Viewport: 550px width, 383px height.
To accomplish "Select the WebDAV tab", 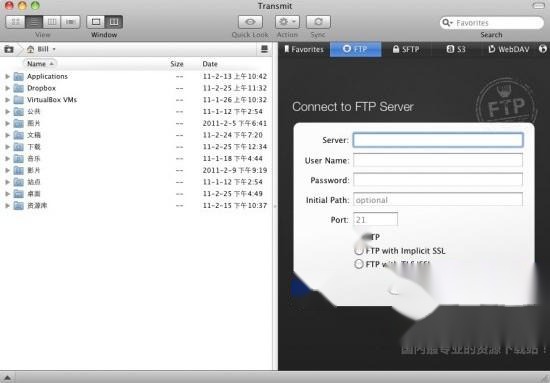I will click(509, 49).
